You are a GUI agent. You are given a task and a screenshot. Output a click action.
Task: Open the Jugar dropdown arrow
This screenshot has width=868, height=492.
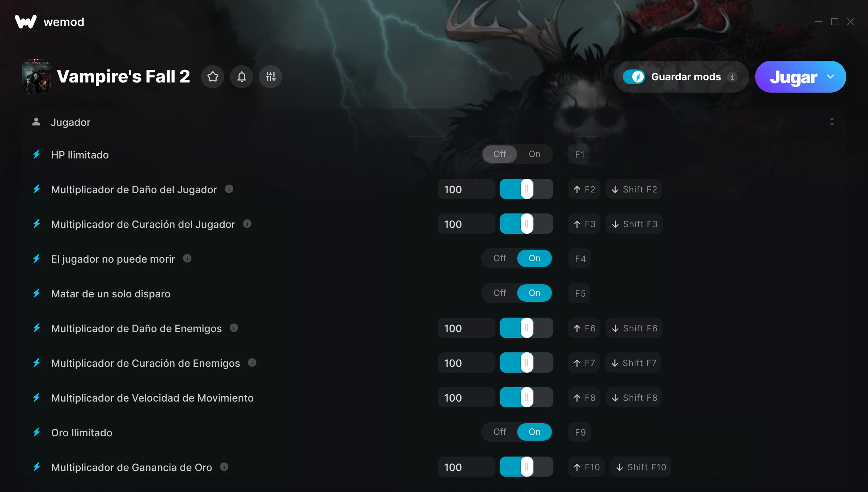pyautogui.click(x=830, y=77)
